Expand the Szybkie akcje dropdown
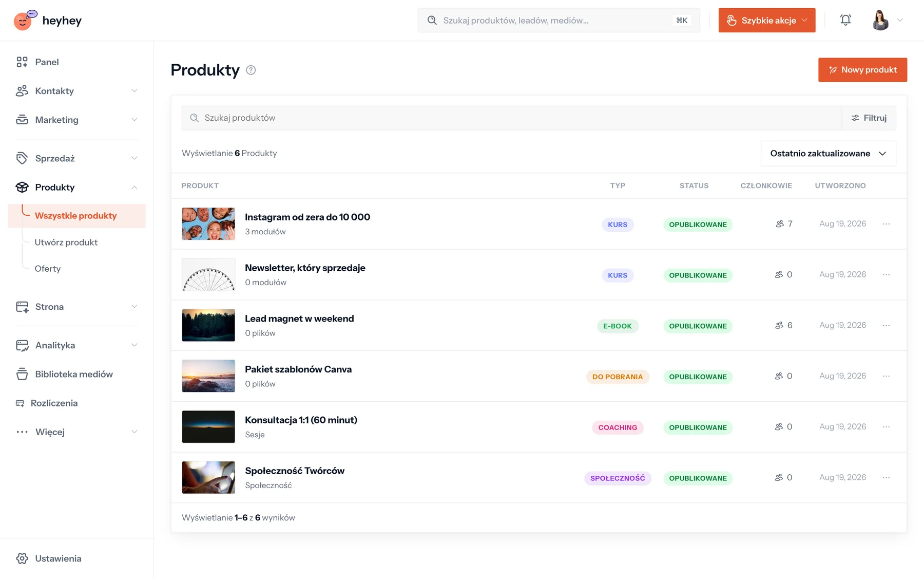Image resolution: width=924 pixels, height=578 pixels. click(x=766, y=20)
